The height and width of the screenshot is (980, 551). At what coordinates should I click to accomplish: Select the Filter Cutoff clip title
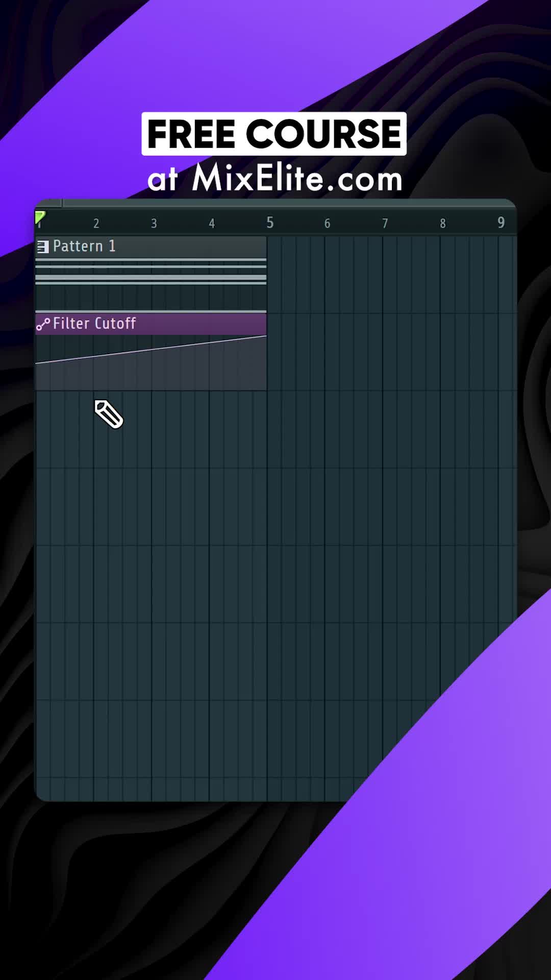pyautogui.click(x=94, y=324)
